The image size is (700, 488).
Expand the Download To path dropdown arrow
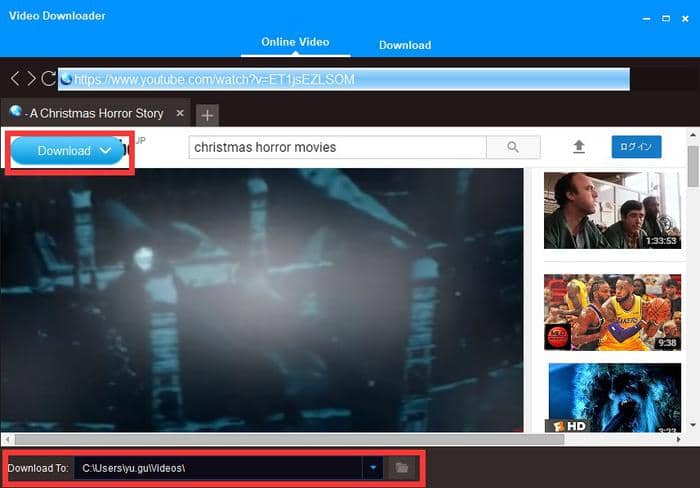point(373,468)
